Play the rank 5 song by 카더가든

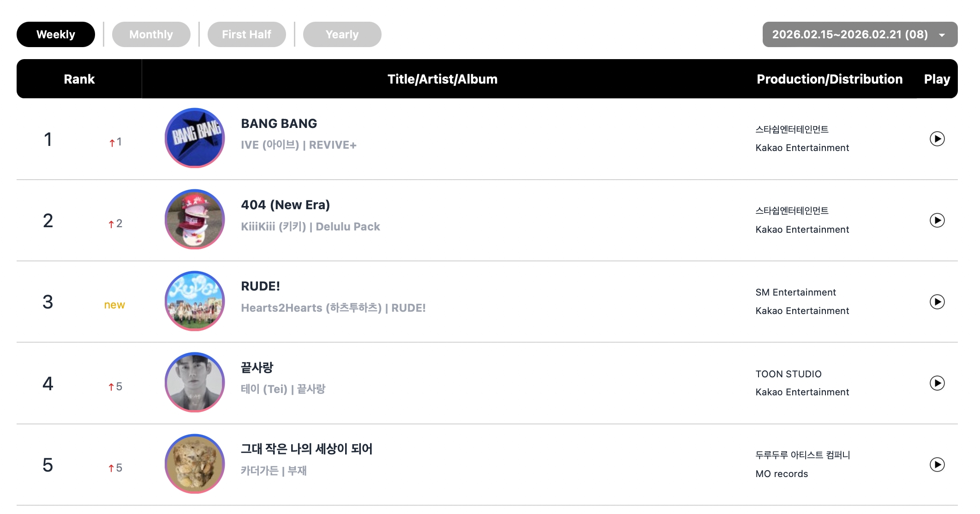937,464
